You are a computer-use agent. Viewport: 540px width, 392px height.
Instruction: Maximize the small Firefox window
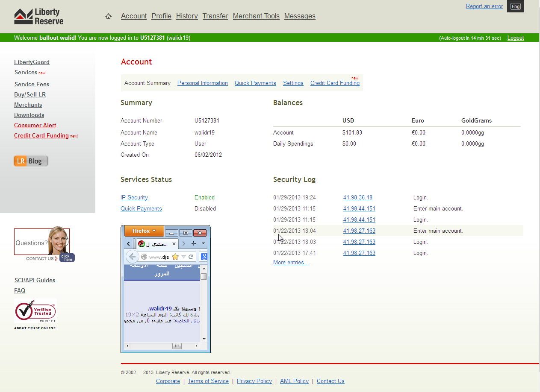(x=186, y=233)
